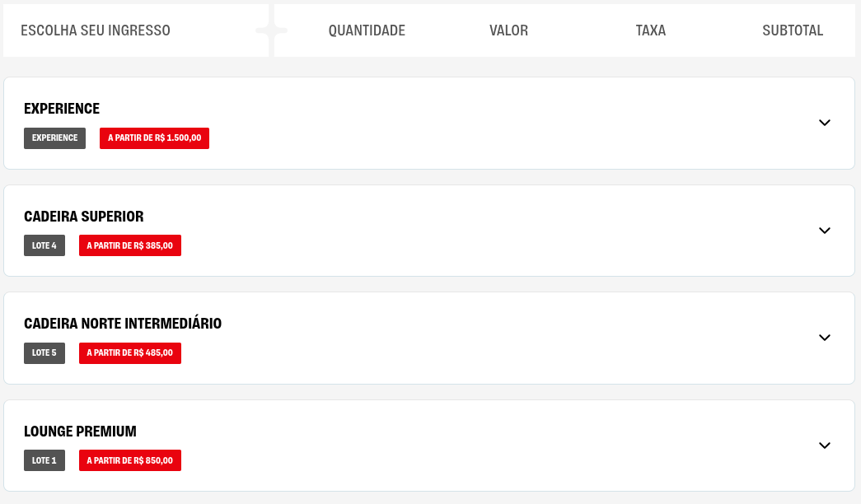Select the CADEIRA SUPERIOR ticket title
Image resolution: width=861 pixels, height=504 pixels.
tap(84, 217)
